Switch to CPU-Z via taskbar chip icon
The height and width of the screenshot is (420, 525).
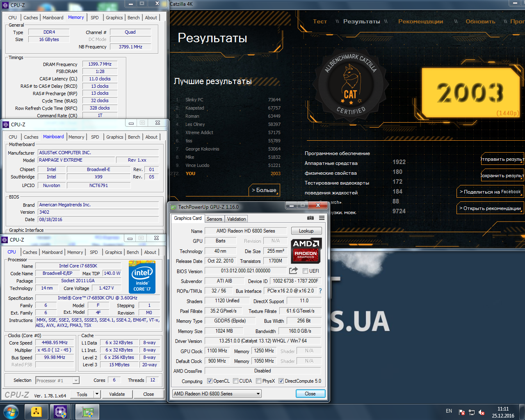[x=61, y=412]
